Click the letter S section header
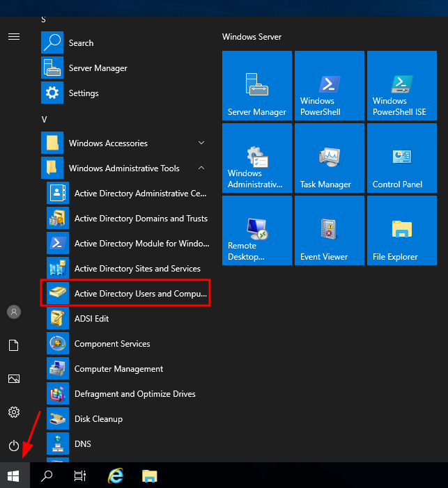This screenshot has height=488, width=448. tap(44, 19)
